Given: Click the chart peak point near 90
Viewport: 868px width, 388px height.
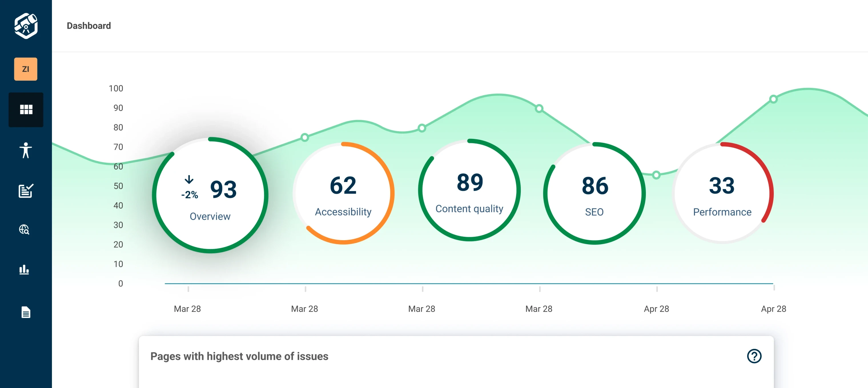Looking at the screenshot, I should point(539,108).
